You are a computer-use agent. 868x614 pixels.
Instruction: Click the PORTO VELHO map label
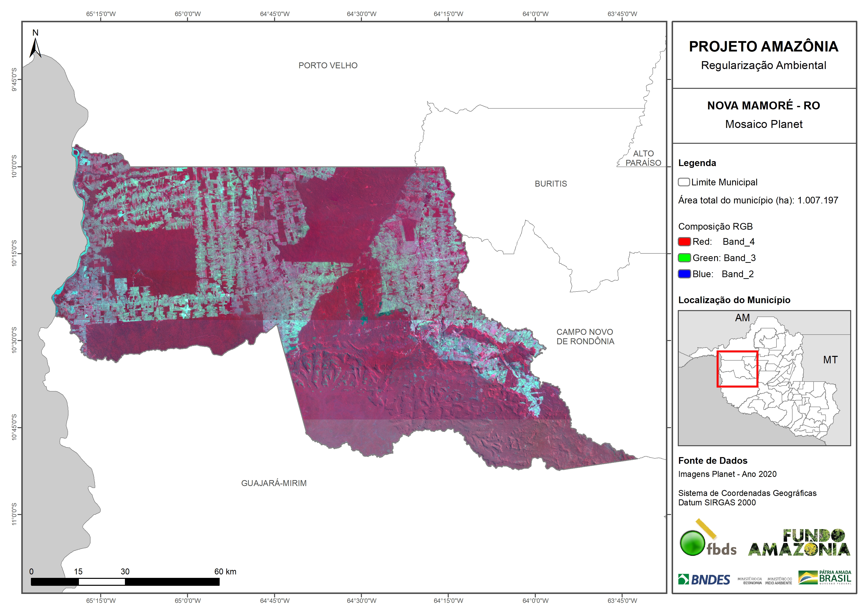328,65
